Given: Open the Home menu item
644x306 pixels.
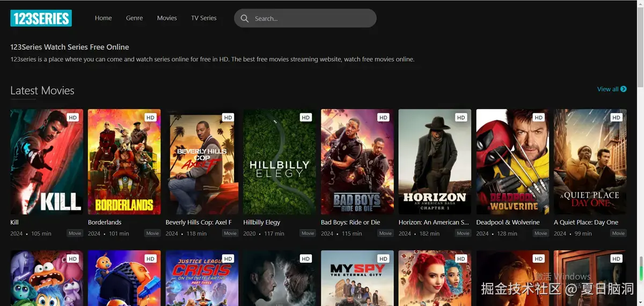Looking at the screenshot, I should (103, 18).
